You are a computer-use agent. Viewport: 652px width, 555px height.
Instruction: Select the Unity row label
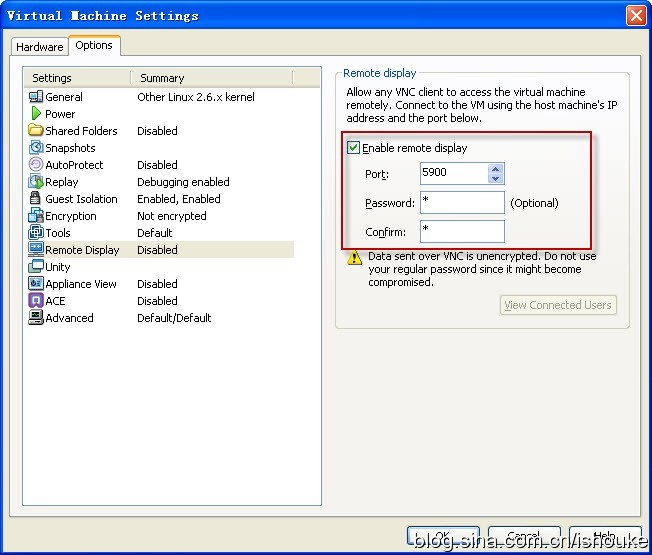pyautogui.click(x=57, y=267)
